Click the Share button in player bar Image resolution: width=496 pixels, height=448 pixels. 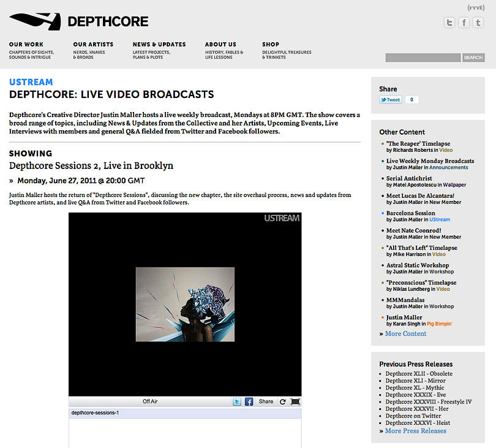266,401
